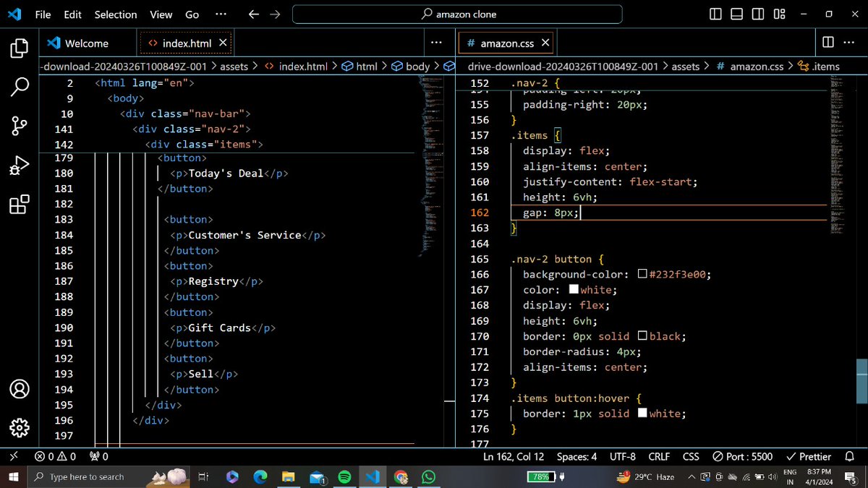Viewport: 868px width, 488px height.
Task: Split the right editor group
Action: tap(827, 43)
